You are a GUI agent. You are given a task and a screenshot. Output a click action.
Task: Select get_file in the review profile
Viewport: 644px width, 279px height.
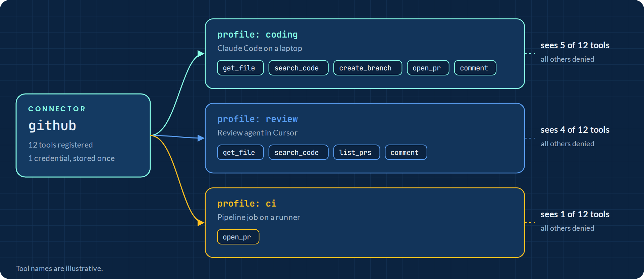coord(240,152)
